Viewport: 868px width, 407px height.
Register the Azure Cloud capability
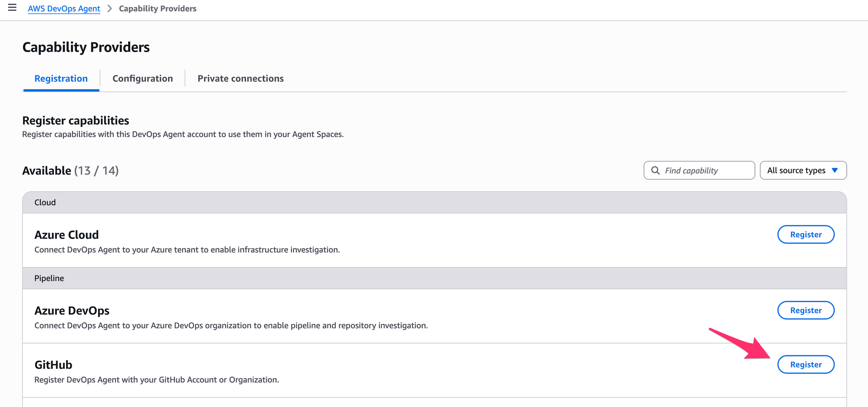pyautogui.click(x=805, y=235)
